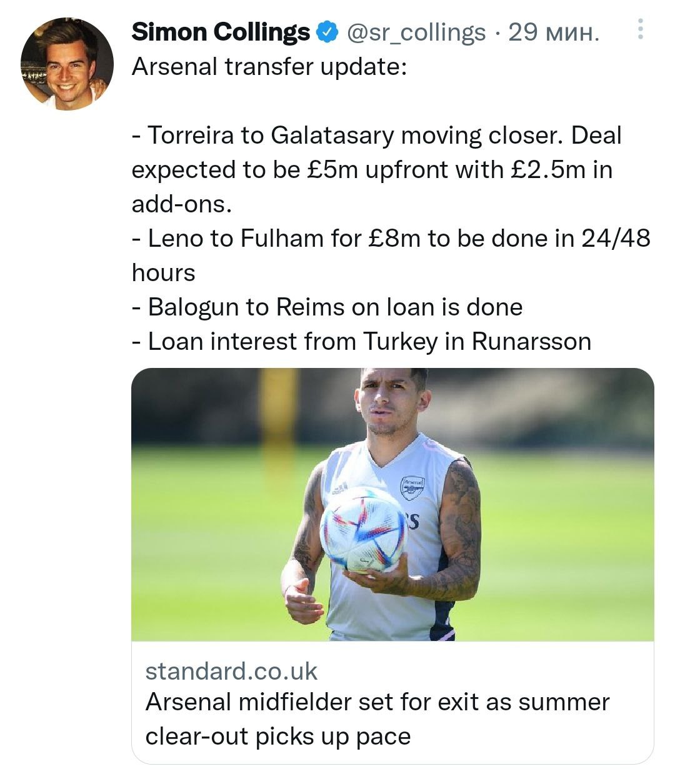Click the "add-ons." text line

point(181,204)
